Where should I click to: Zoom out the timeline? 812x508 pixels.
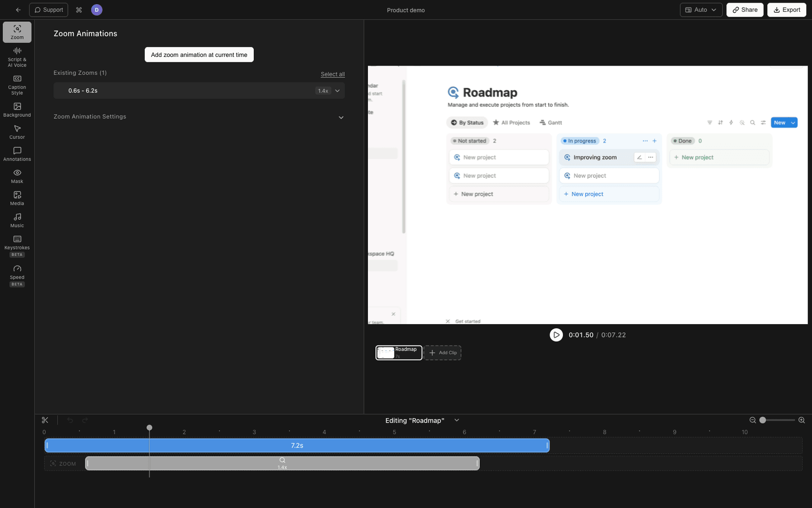[753, 420]
